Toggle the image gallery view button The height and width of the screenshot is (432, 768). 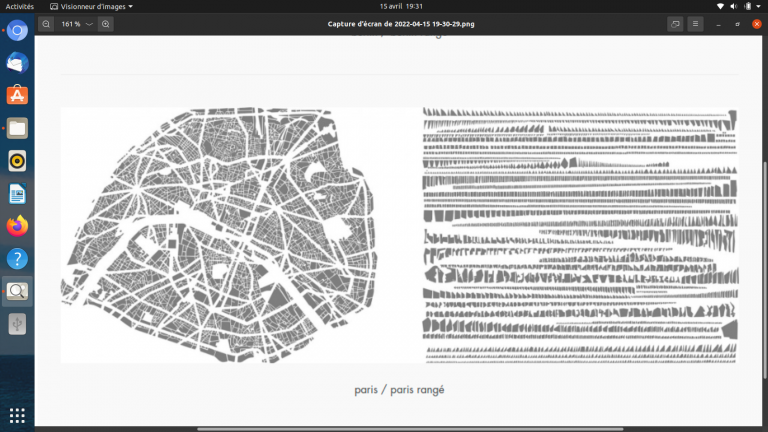click(675, 23)
